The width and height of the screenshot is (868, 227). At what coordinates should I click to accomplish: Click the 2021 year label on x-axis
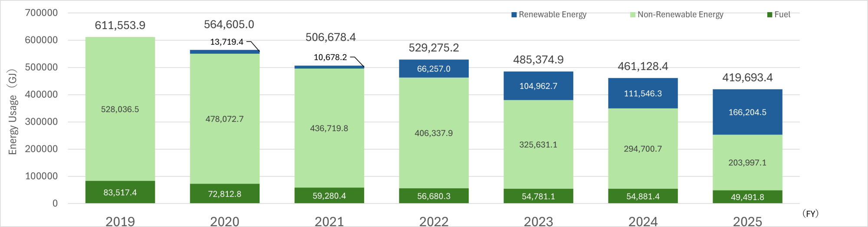pos(329,221)
